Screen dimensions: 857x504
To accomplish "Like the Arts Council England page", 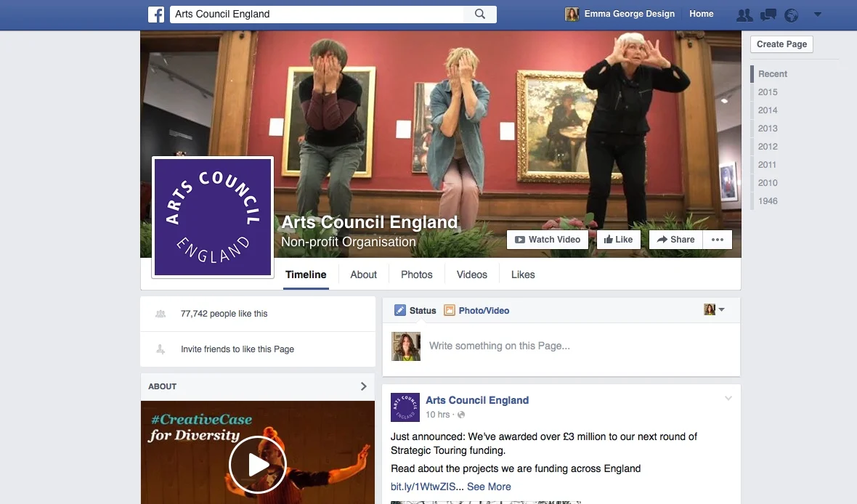I will point(618,240).
